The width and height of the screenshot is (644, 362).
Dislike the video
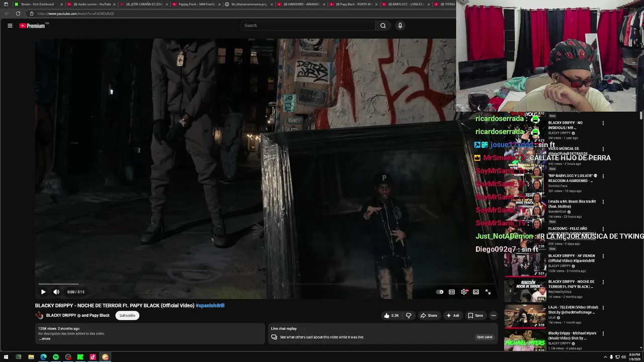point(409,315)
